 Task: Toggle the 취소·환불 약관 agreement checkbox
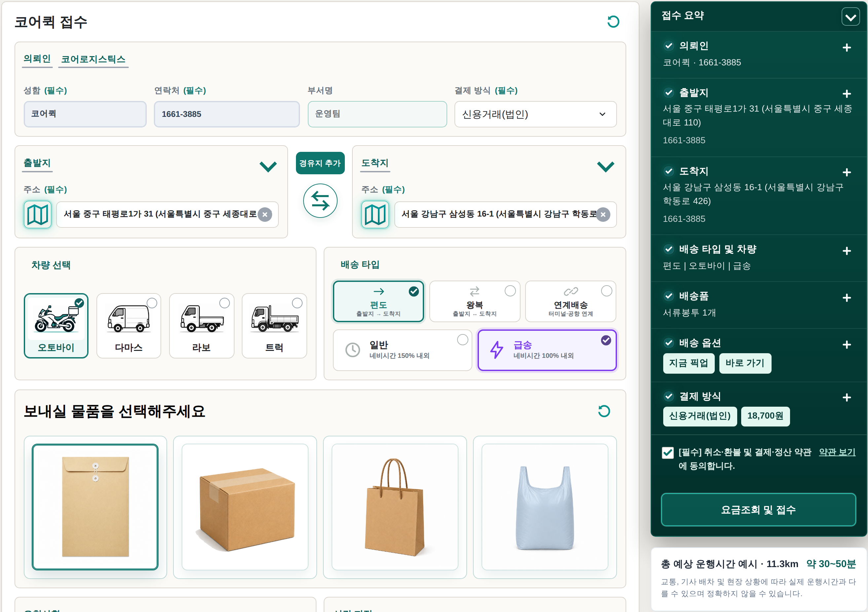click(668, 453)
